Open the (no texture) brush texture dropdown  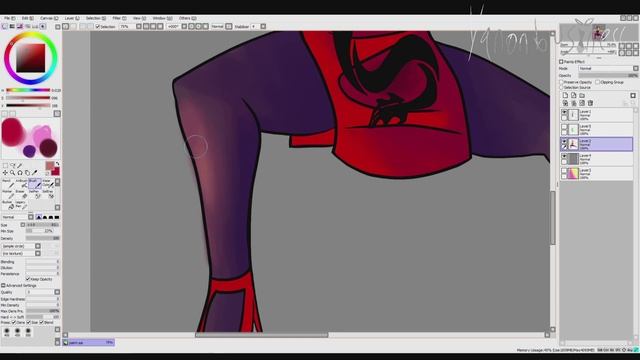tap(21, 253)
